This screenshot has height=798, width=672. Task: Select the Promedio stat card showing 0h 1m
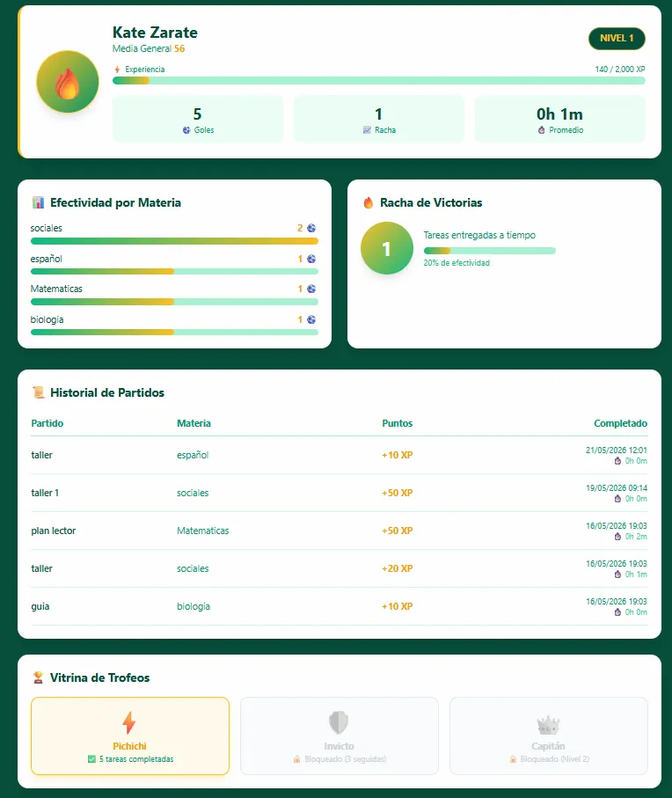point(559,119)
